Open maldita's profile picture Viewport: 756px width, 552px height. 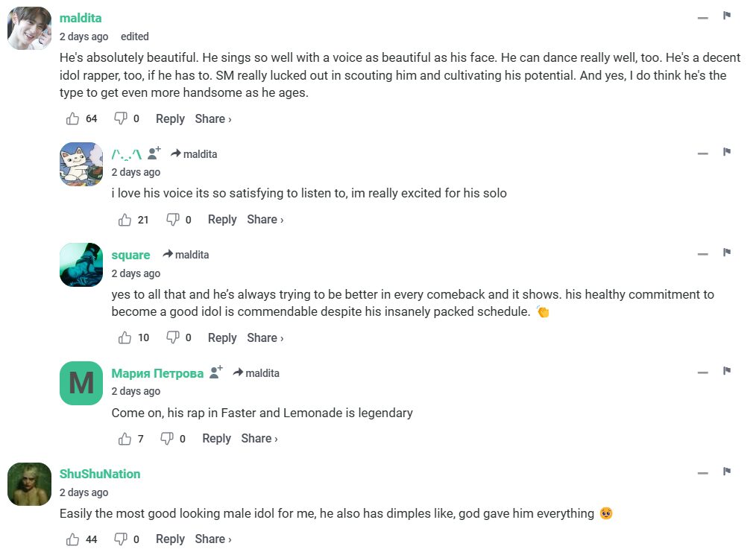pyautogui.click(x=29, y=28)
